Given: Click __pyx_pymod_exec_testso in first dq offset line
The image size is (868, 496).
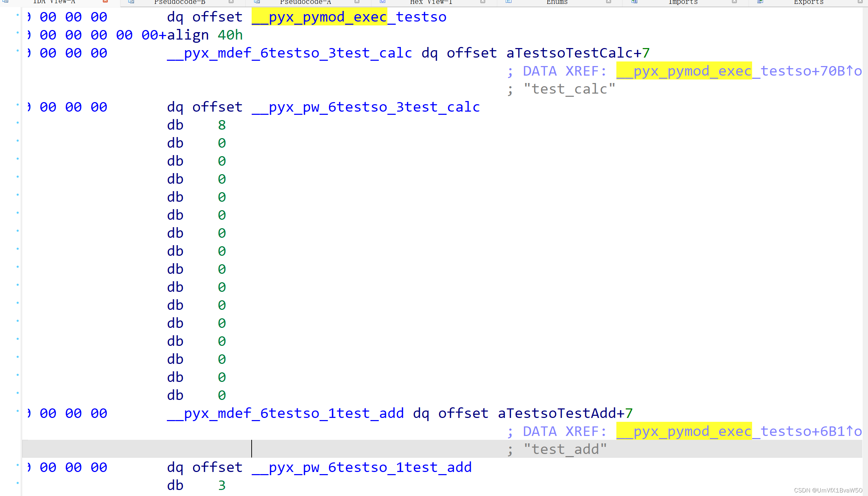Looking at the screenshot, I should [349, 17].
